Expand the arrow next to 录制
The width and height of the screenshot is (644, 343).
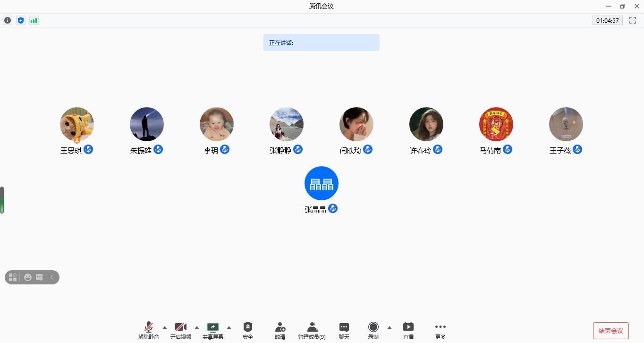[x=390, y=327]
